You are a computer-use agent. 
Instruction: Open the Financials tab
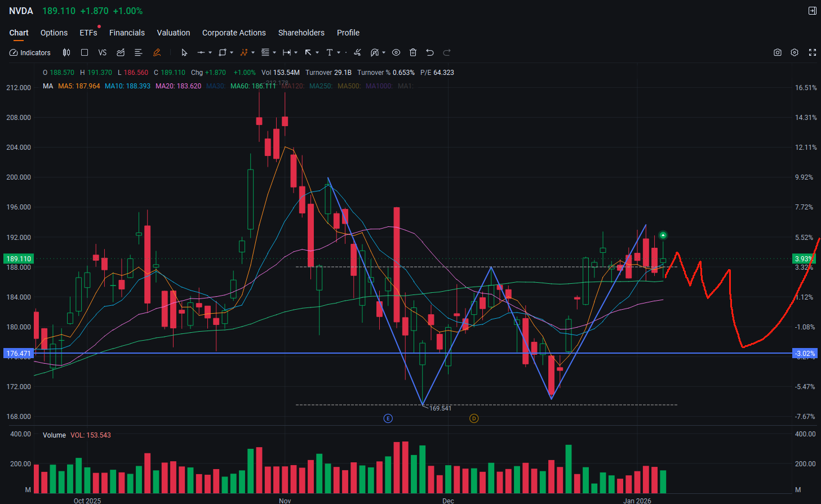127,33
